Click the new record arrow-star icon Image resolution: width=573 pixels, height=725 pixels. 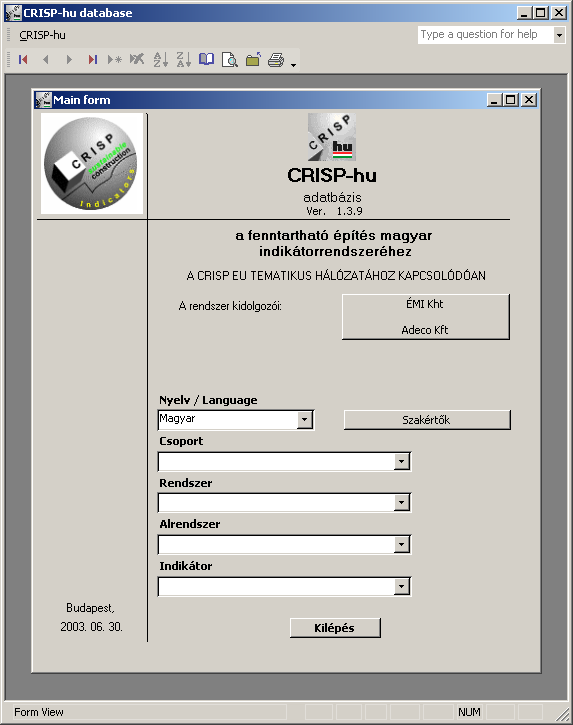pyautogui.click(x=114, y=60)
